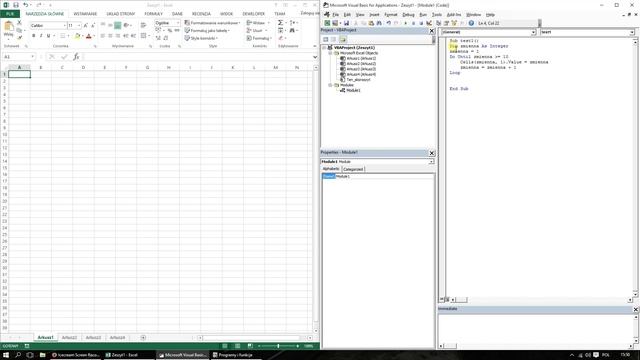Select the Arkusz4 sheet tab
This screenshot has width=640, height=360.
tap(117, 338)
